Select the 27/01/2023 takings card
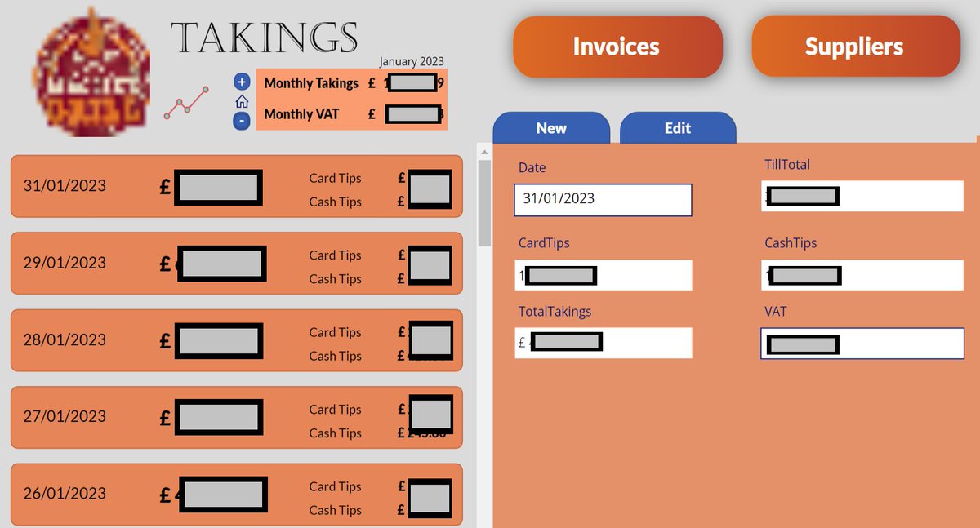 [237, 417]
